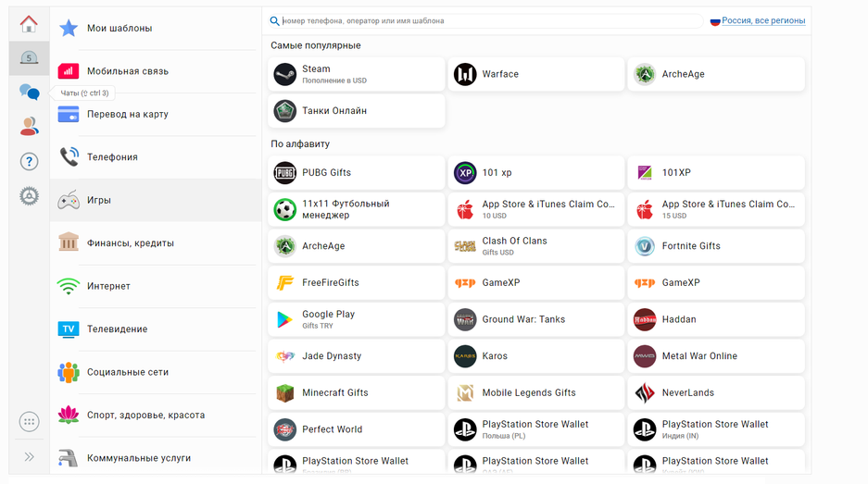Select FreeFireGifts provider
The width and height of the screenshot is (868, 484).
(357, 282)
